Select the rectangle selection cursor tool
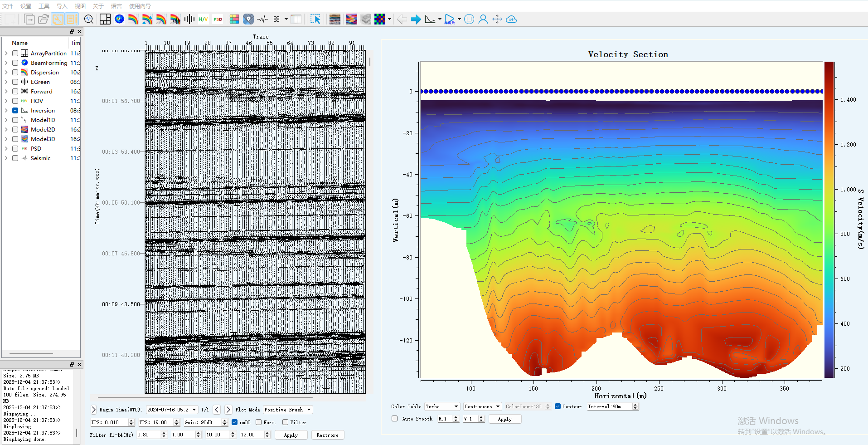This screenshot has height=445, width=868. click(315, 19)
